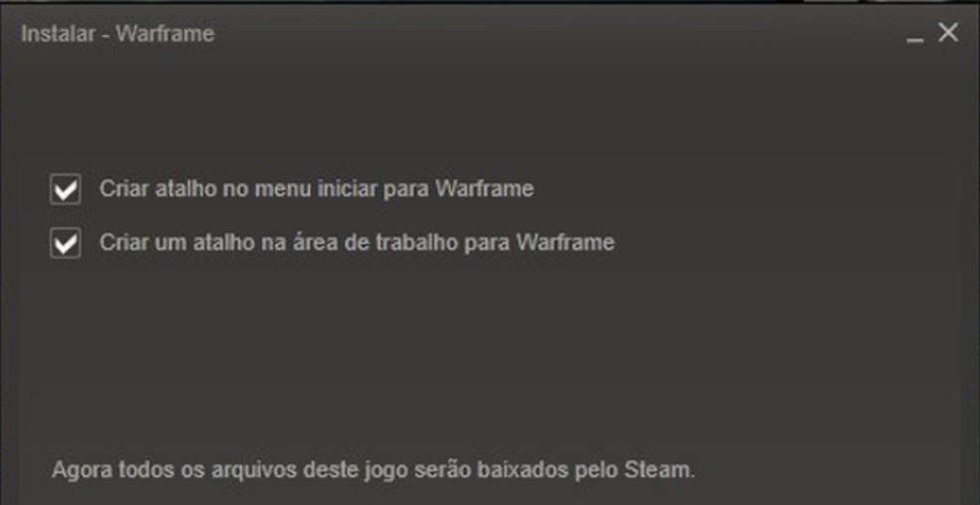Click 'Warframe' in the window title
This screenshot has width=980, height=505.
tap(165, 33)
